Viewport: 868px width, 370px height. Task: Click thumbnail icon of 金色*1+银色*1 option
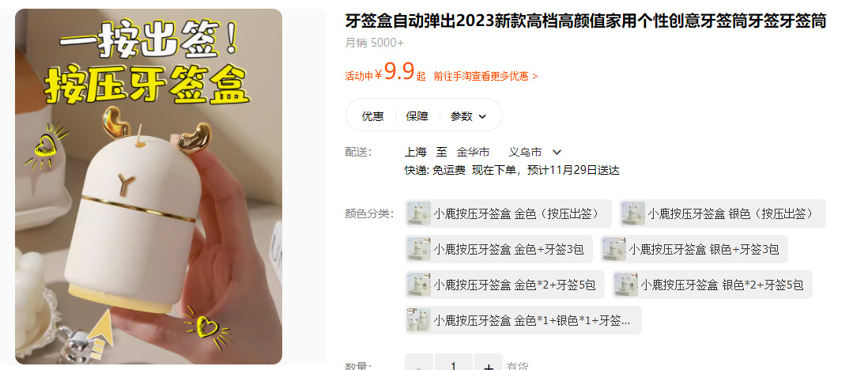click(x=419, y=320)
